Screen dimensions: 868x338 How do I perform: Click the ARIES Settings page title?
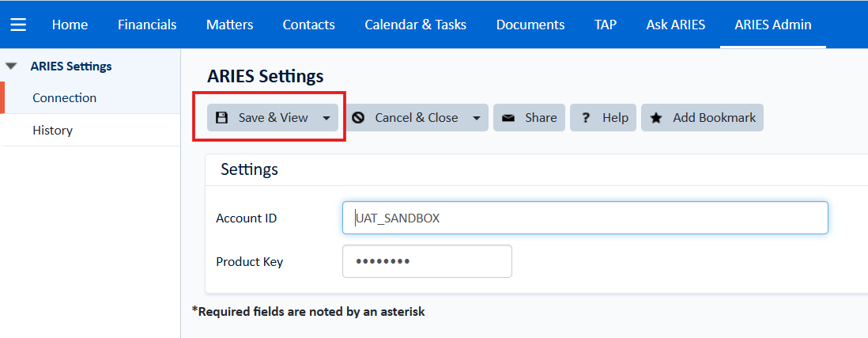(x=265, y=77)
